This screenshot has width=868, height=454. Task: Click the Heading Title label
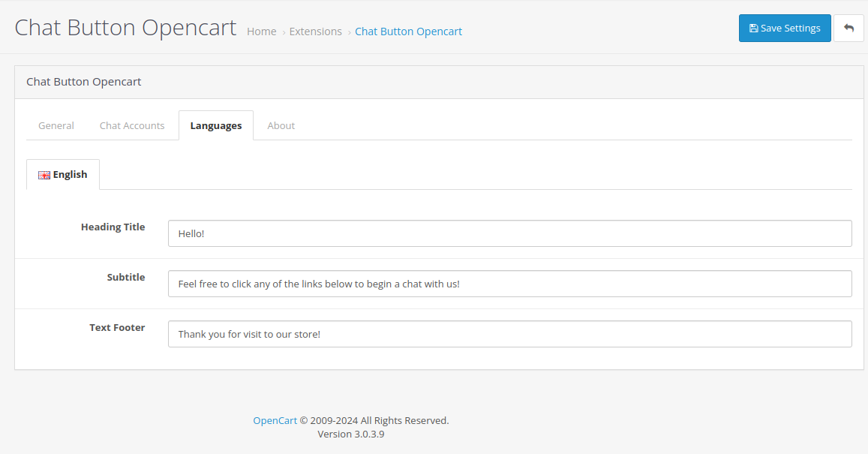coord(113,227)
